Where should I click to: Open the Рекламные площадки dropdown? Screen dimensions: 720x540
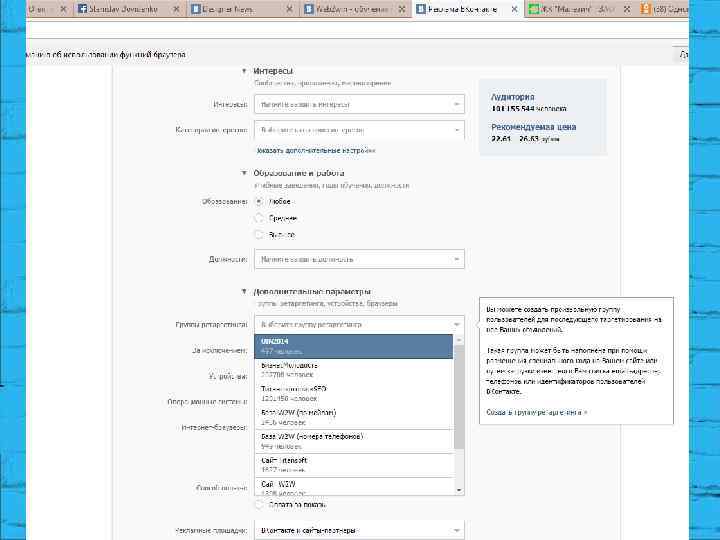tap(360, 530)
